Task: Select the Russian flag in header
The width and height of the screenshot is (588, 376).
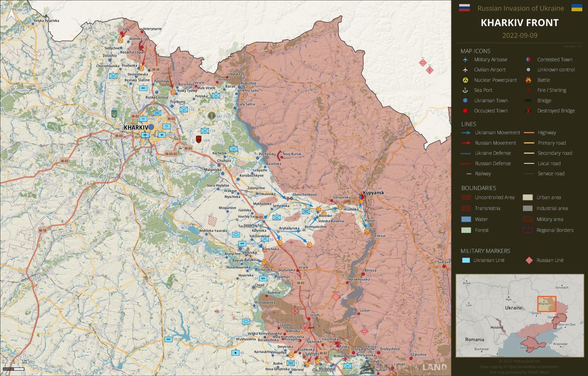Action: pos(464,8)
